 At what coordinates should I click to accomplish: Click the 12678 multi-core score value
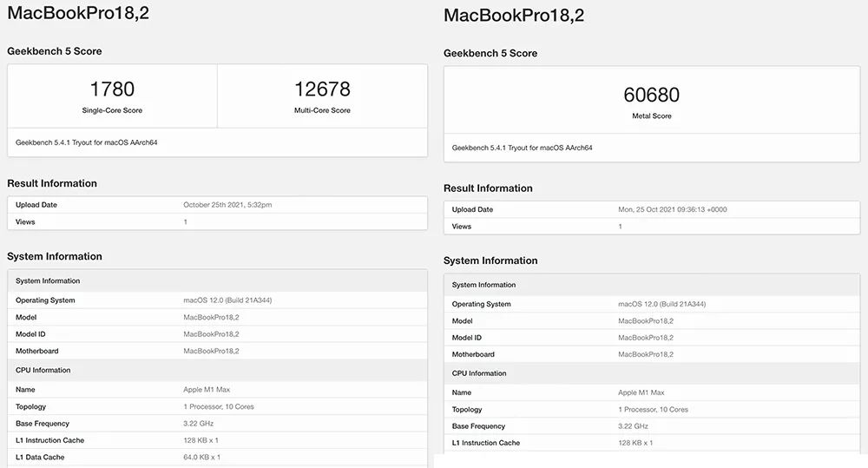coord(322,89)
